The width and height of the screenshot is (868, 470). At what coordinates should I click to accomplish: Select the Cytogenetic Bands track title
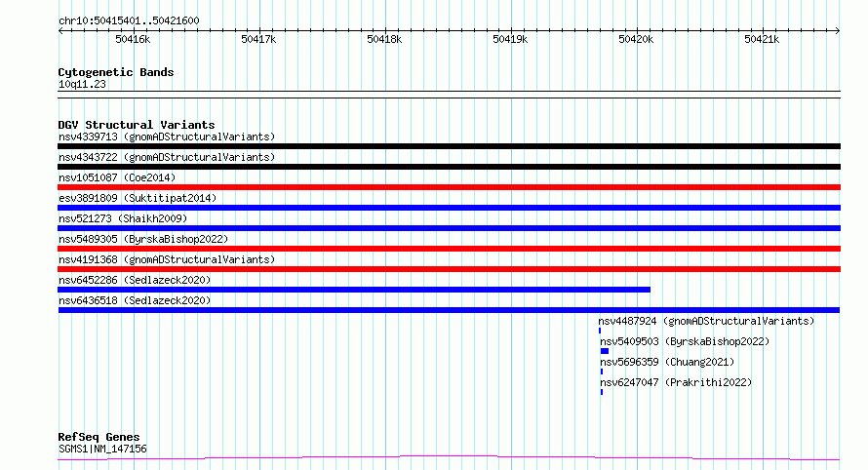(116, 72)
